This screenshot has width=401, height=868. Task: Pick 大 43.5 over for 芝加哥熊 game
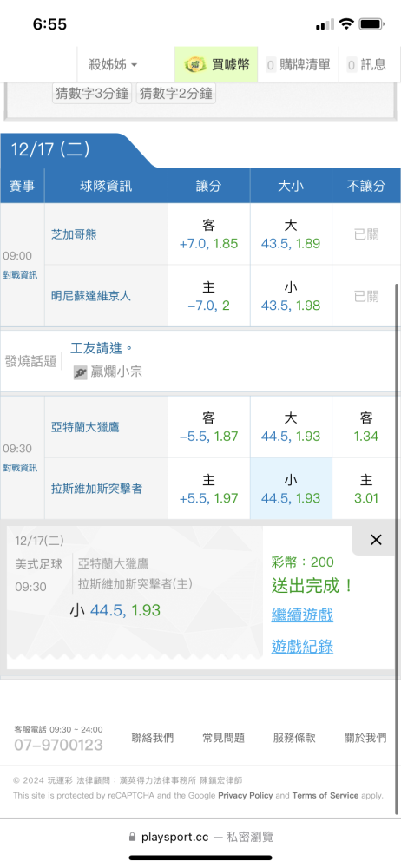[291, 234]
